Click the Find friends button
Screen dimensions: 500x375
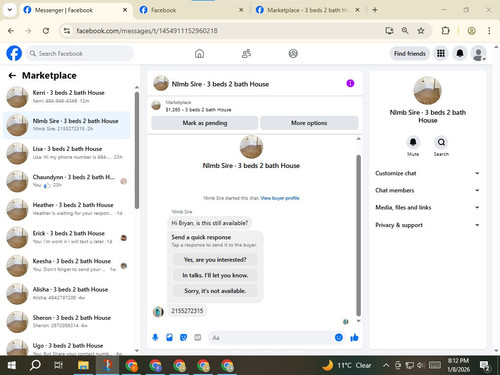tap(410, 53)
